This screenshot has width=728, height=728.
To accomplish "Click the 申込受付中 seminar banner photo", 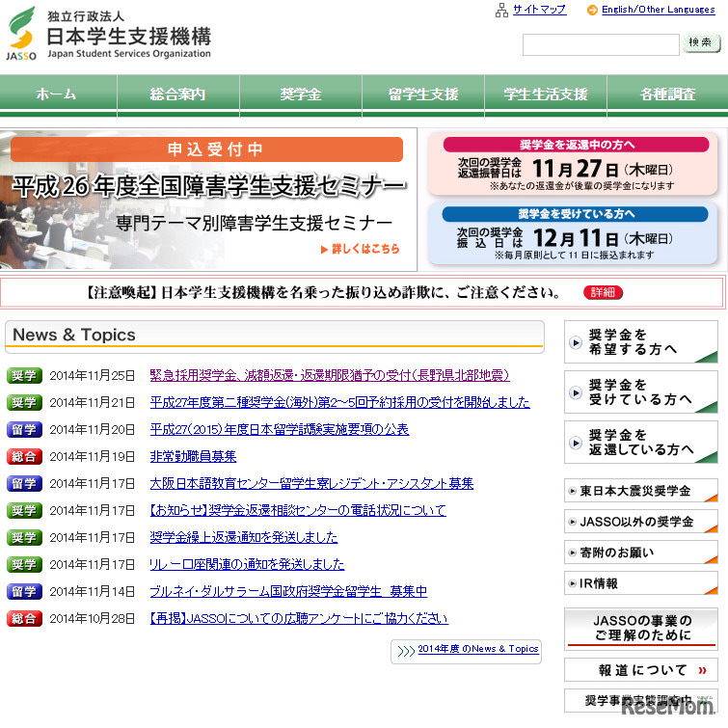I will click(x=208, y=200).
